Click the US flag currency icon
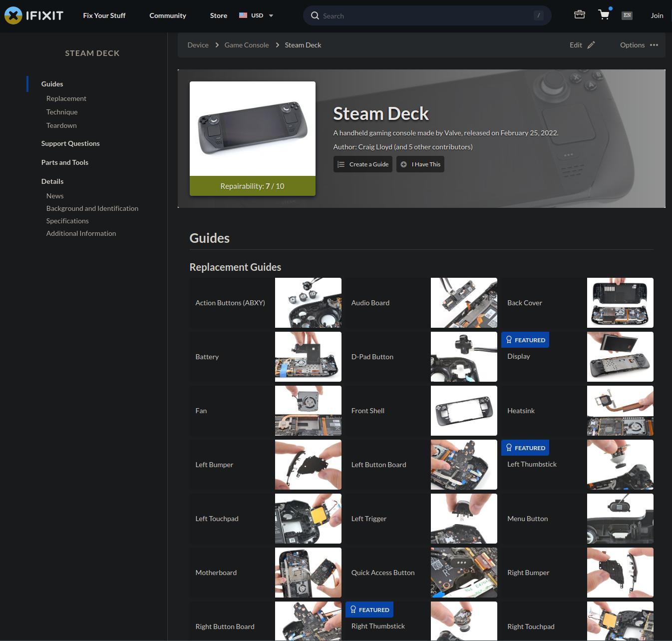Image resolution: width=672 pixels, height=641 pixels. (x=243, y=15)
